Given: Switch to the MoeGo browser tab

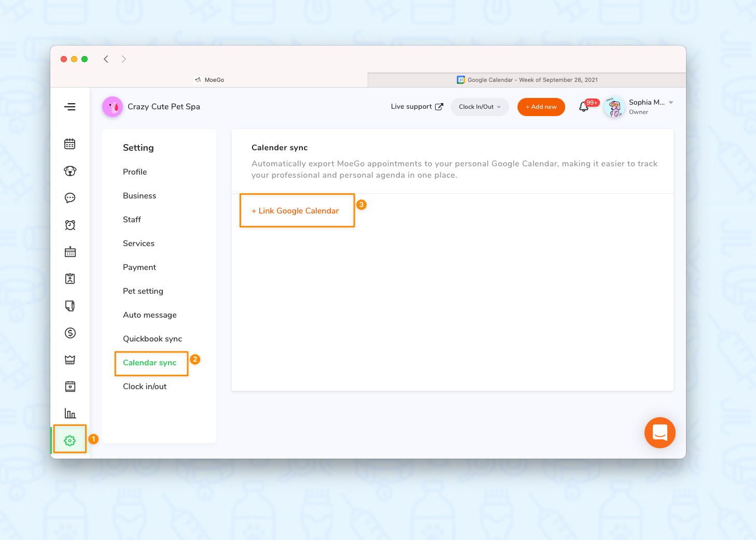Looking at the screenshot, I should tap(209, 80).
